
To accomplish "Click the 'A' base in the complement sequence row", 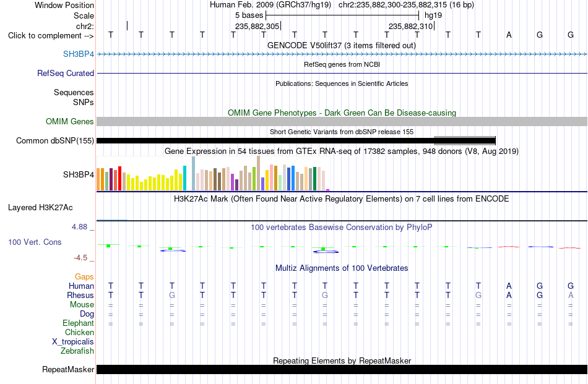I will [x=509, y=35].
